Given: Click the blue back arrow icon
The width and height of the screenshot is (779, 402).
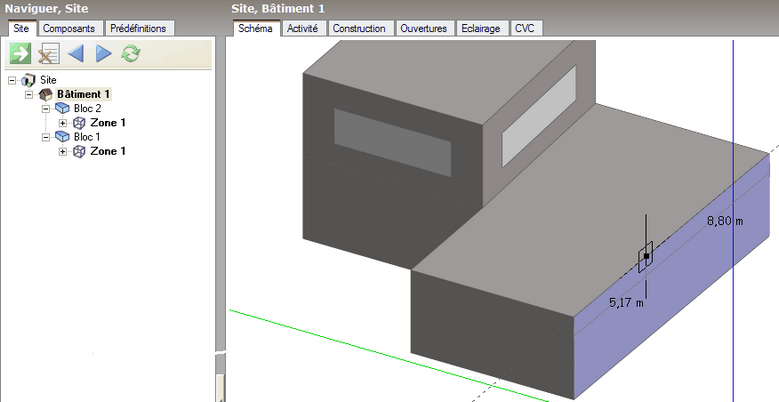Looking at the screenshot, I should [x=76, y=54].
